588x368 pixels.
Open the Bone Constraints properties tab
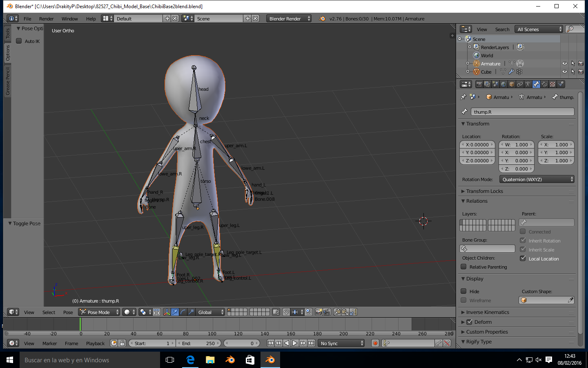click(x=544, y=84)
